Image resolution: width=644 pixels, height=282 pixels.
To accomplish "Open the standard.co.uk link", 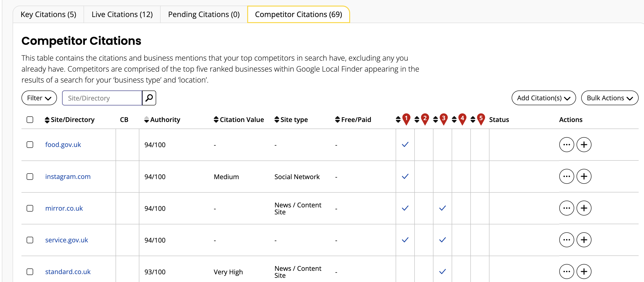I will tap(68, 272).
